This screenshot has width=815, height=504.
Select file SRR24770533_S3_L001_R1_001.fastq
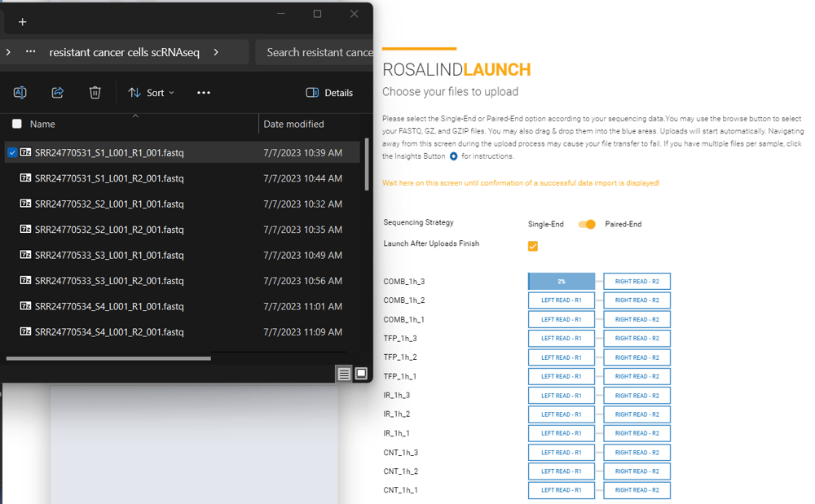tap(182, 255)
